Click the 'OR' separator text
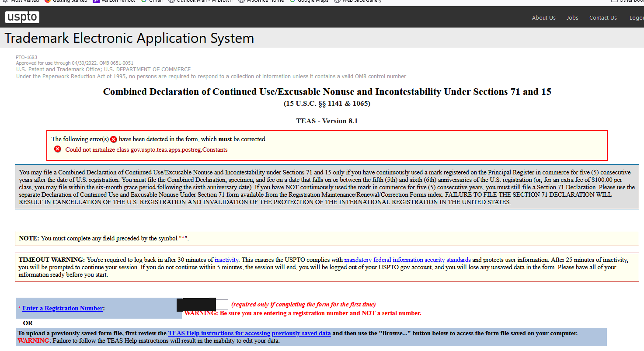This screenshot has width=644, height=351. (x=28, y=323)
